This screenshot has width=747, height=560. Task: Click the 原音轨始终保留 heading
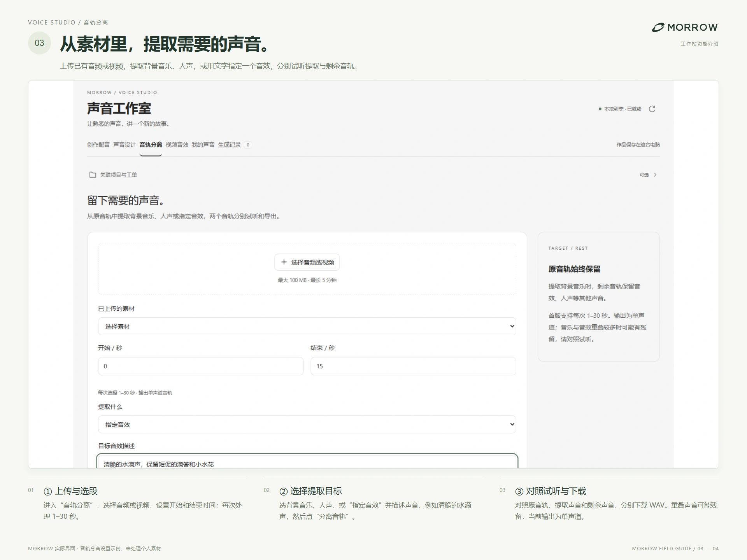click(x=574, y=269)
